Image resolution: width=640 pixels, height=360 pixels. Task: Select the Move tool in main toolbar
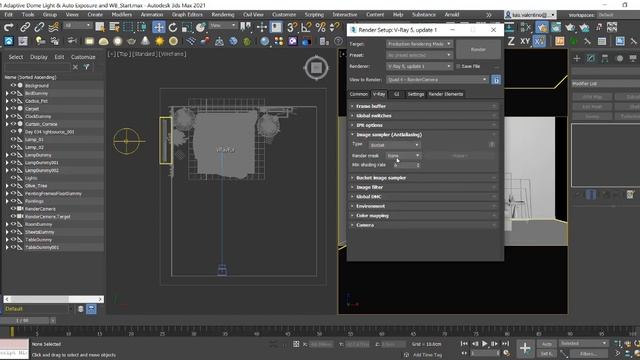pyautogui.click(x=158, y=27)
